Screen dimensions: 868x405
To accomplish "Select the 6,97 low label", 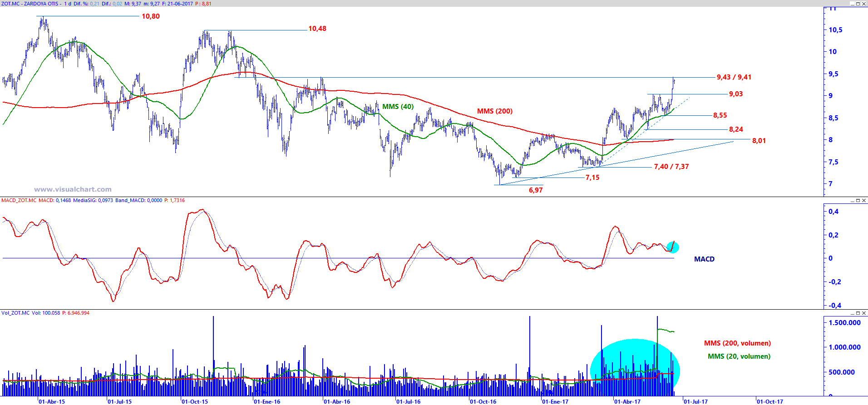I will pos(536,190).
